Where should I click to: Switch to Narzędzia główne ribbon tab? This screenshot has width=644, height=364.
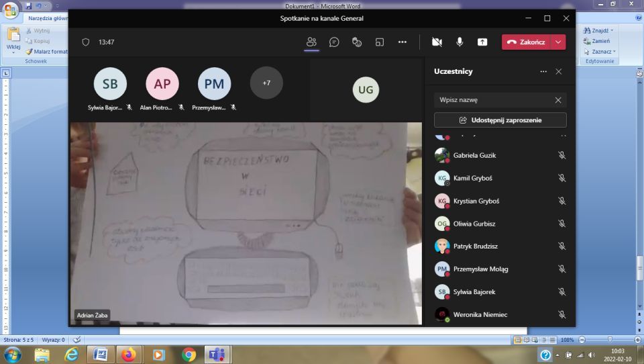[x=48, y=18]
